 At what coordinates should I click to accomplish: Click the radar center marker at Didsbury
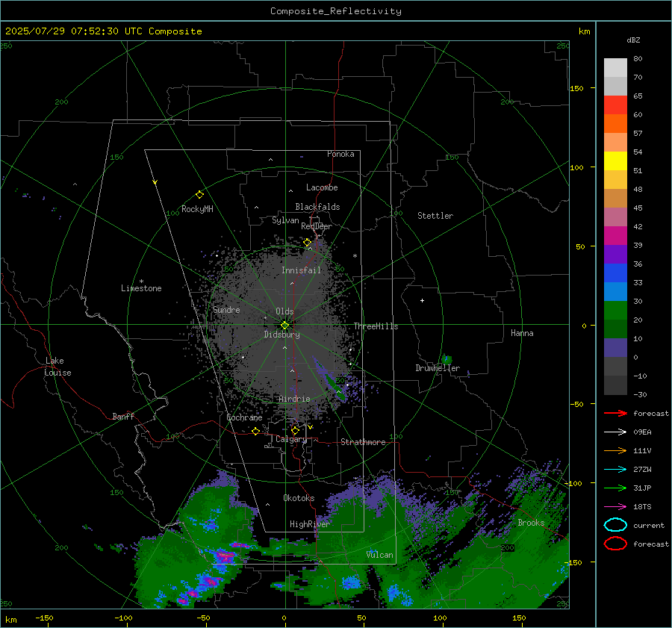point(284,326)
